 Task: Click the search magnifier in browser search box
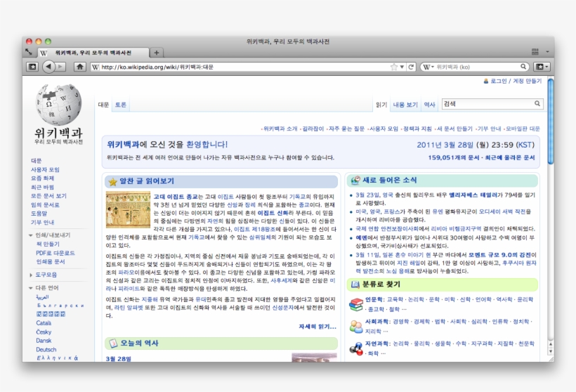(523, 67)
